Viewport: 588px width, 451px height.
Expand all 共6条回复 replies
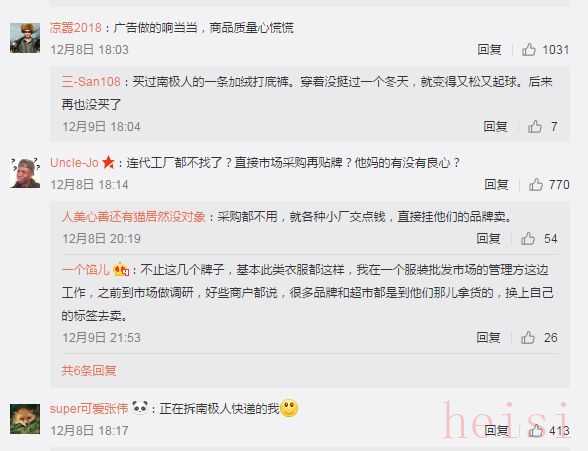(x=89, y=370)
